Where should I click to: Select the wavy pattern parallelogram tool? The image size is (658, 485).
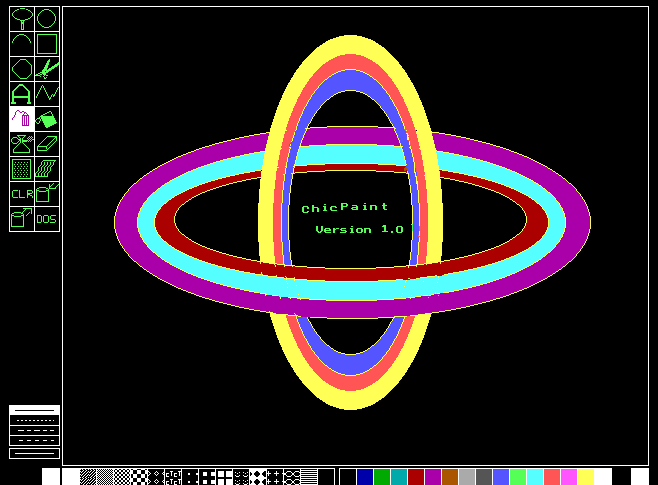(x=47, y=169)
